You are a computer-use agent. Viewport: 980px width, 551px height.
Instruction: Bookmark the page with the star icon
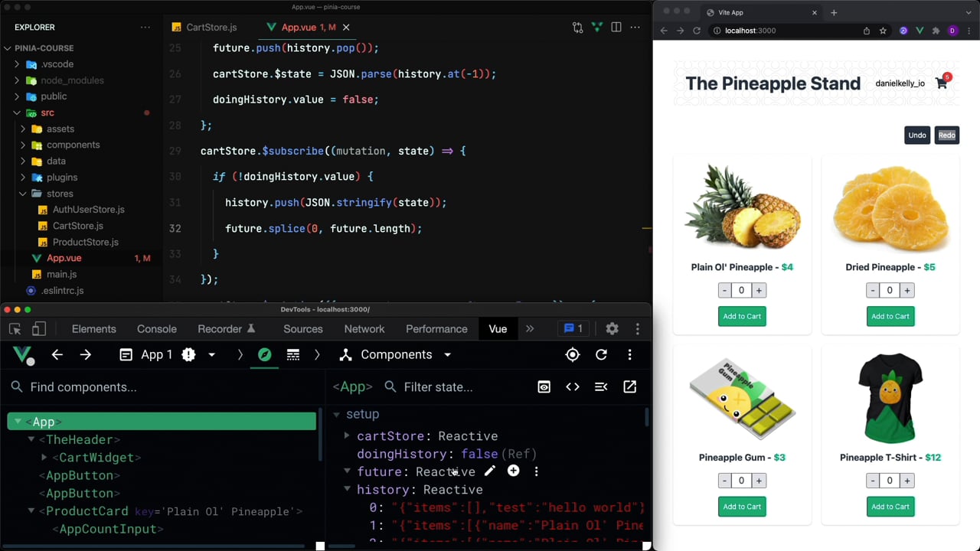tap(883, 31)
